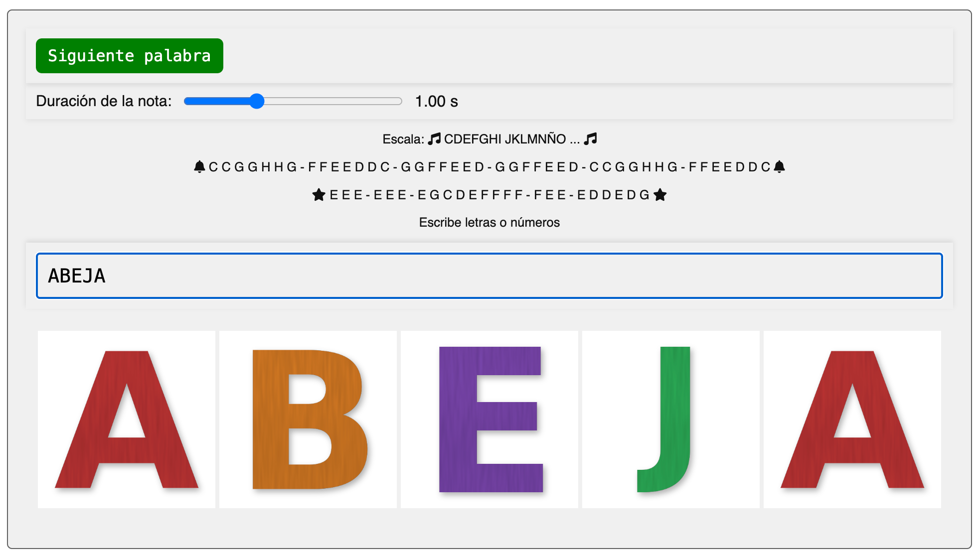
Task: Click the music note icon after JKLMNÑO
Action: tap(591, 139)
